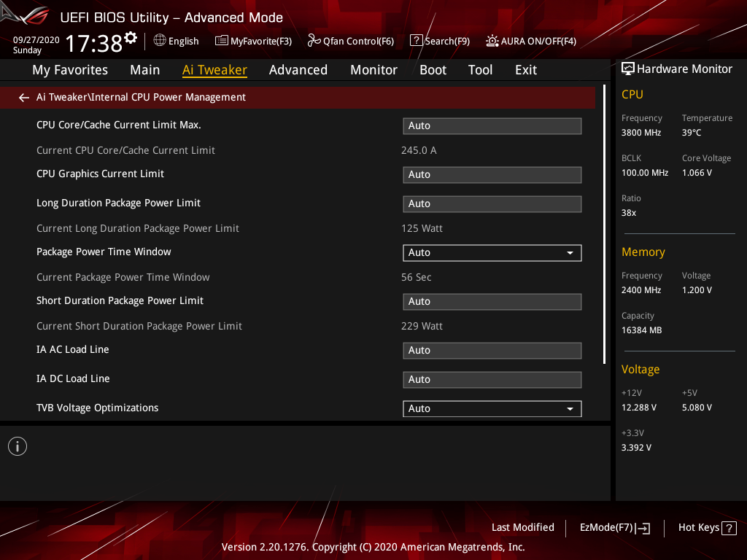Click the info circle icon
Viewport: 747px width, 560px height.
pos(18,446)
